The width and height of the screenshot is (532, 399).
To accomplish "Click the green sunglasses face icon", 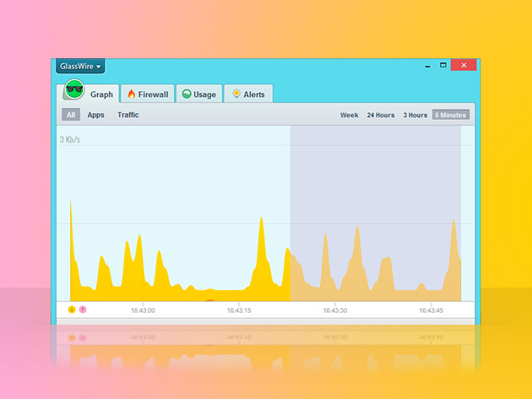I will pyautogui.click(x=74, y=91).
